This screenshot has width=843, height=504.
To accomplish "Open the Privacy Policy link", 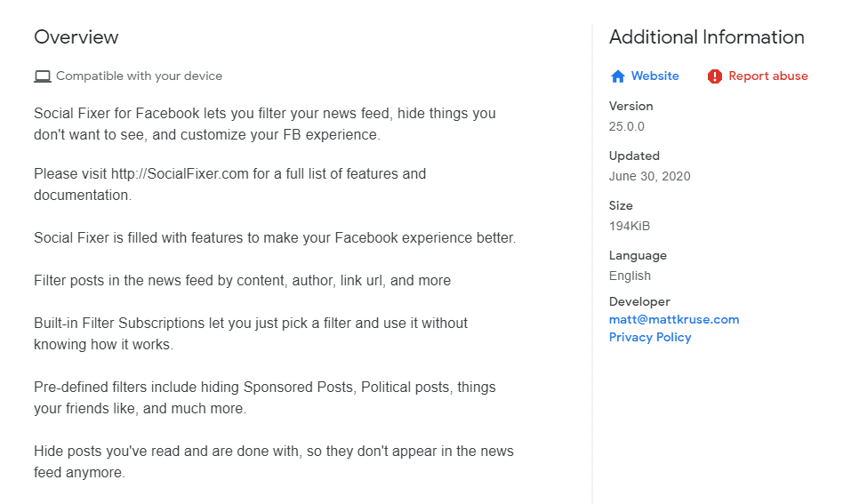I will coord(650,337).
